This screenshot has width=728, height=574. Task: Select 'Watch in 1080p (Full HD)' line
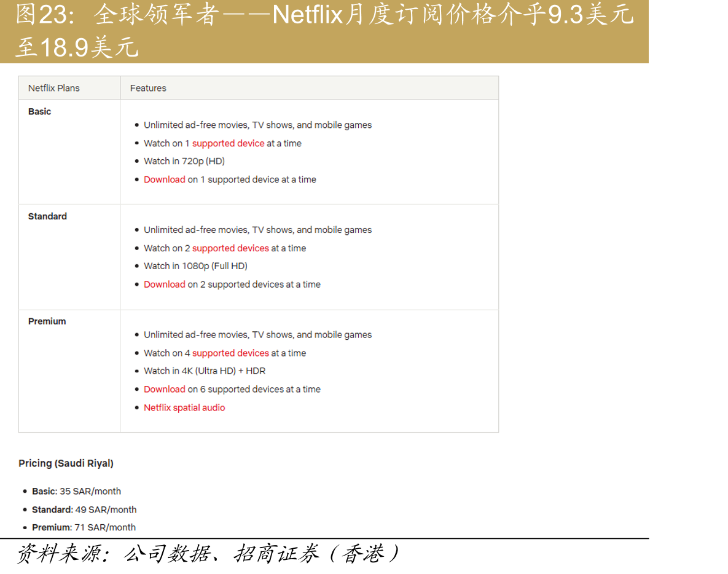[195, 266]
